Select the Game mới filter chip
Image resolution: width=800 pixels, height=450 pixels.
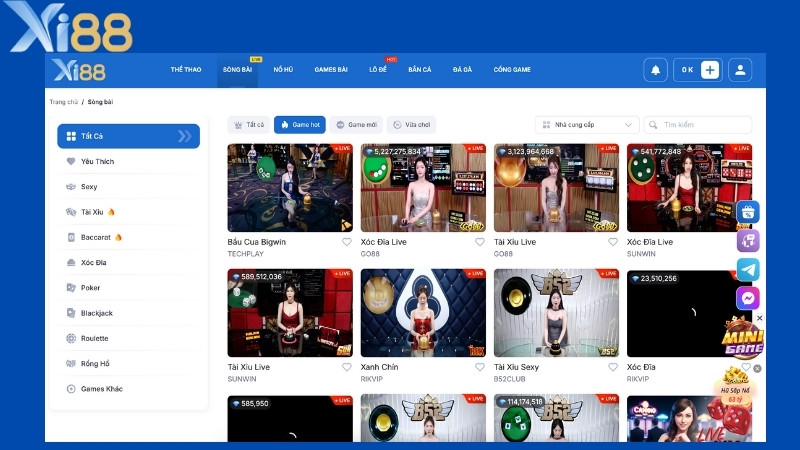[356, 125]
